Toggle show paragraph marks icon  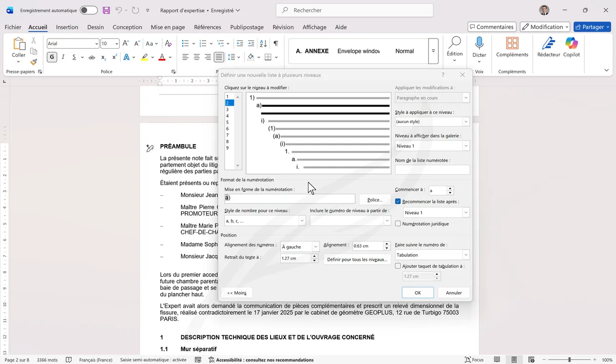276,44
